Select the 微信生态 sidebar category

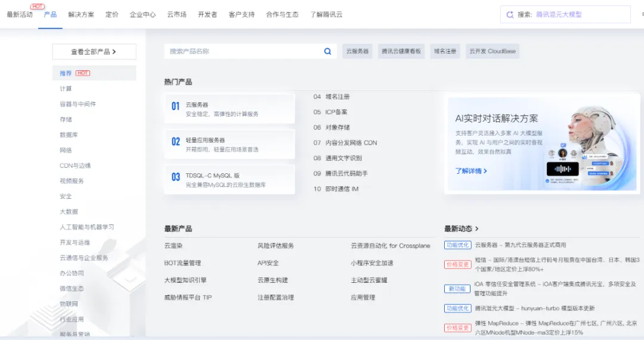(72, 289)
